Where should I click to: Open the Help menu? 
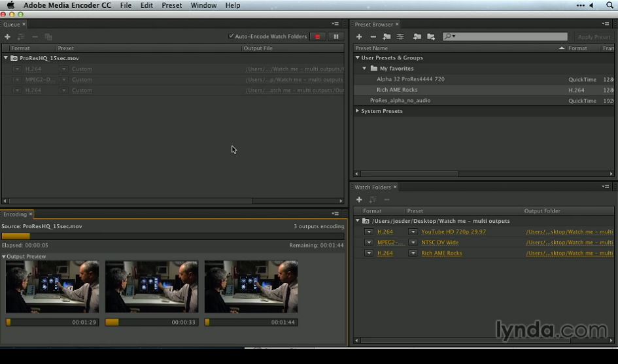233,5
